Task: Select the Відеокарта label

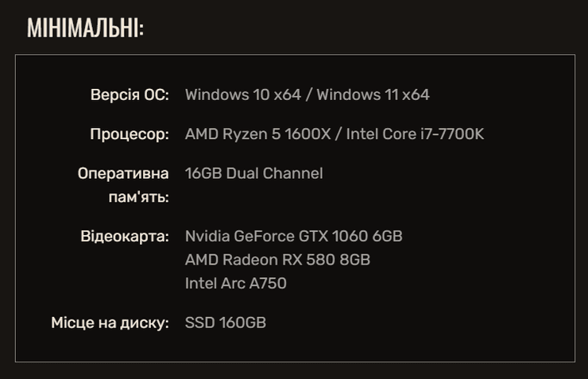Action: point(125,237)
